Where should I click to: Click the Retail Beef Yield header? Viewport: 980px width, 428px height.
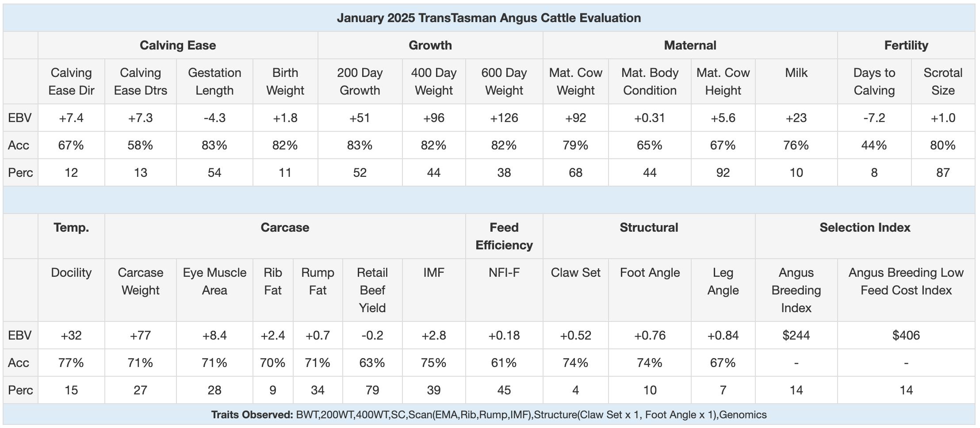(x=372, y=290)
